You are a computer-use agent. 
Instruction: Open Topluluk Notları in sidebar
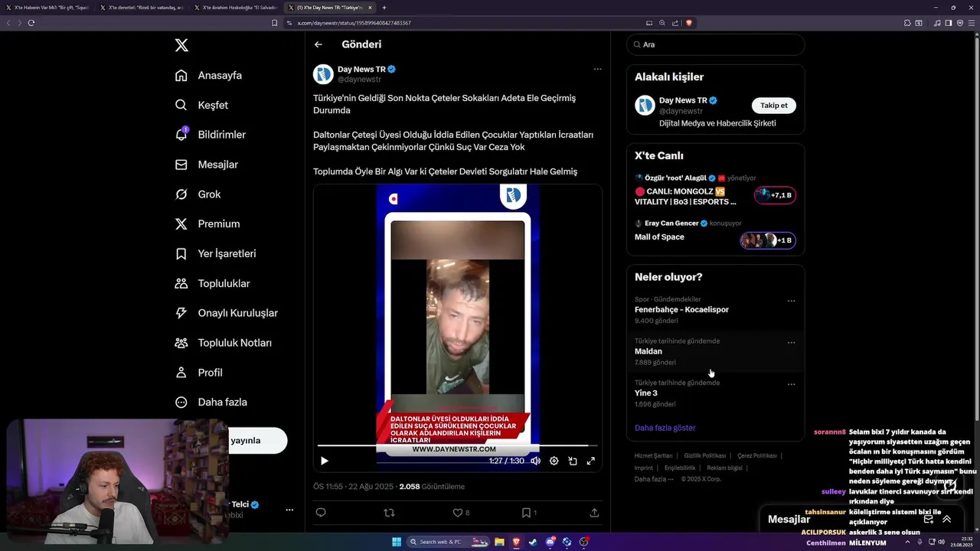pos(223,343)
